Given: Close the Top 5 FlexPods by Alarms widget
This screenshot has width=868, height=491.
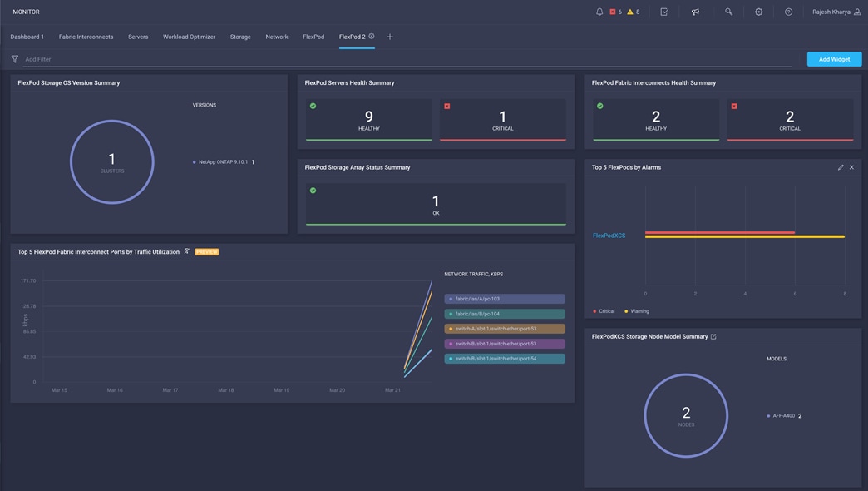Looking at the screenshot, I should [x=852, y=167].
